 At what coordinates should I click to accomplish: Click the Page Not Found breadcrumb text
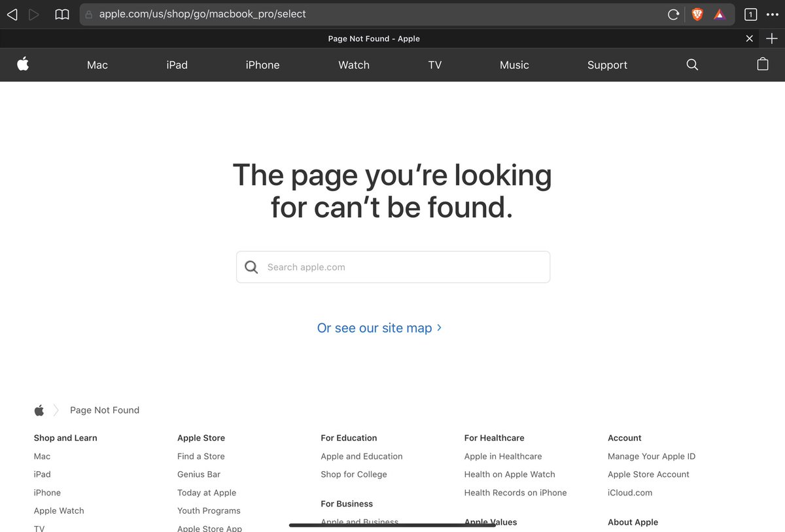click(105, 410)
